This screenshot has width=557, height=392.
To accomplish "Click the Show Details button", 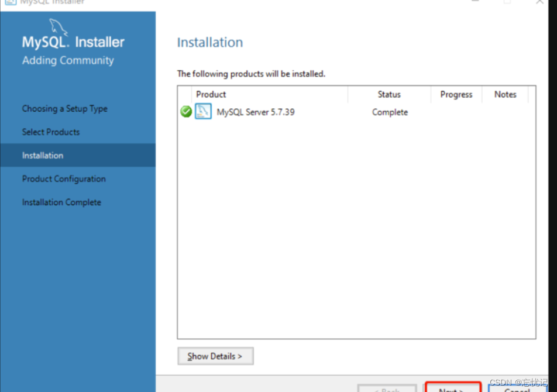I will [216, 356].
